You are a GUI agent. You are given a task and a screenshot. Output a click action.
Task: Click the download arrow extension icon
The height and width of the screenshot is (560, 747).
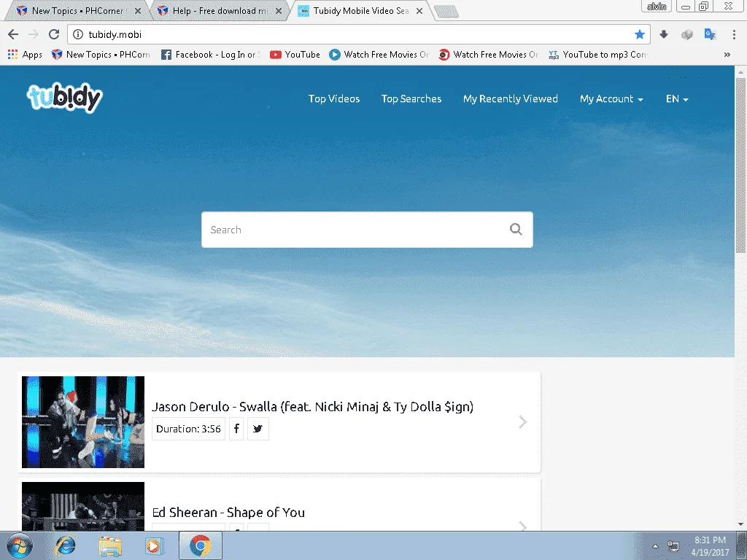tap(664, 34)
